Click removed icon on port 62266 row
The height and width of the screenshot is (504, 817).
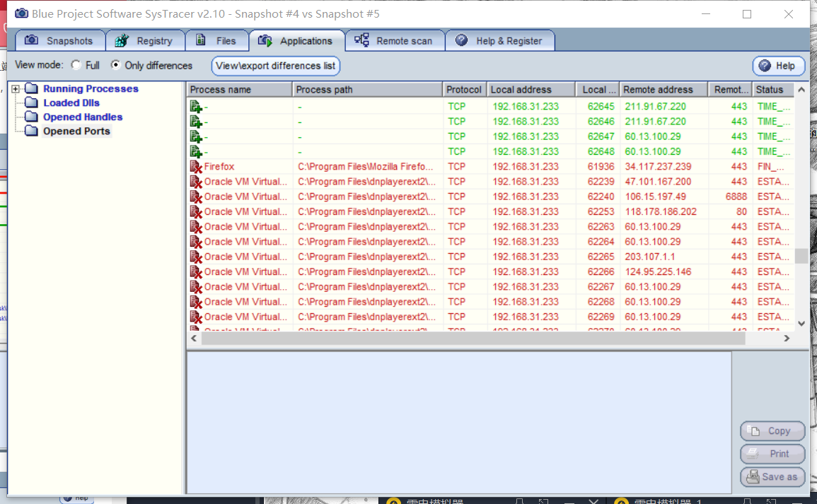(x=196, y=272)
